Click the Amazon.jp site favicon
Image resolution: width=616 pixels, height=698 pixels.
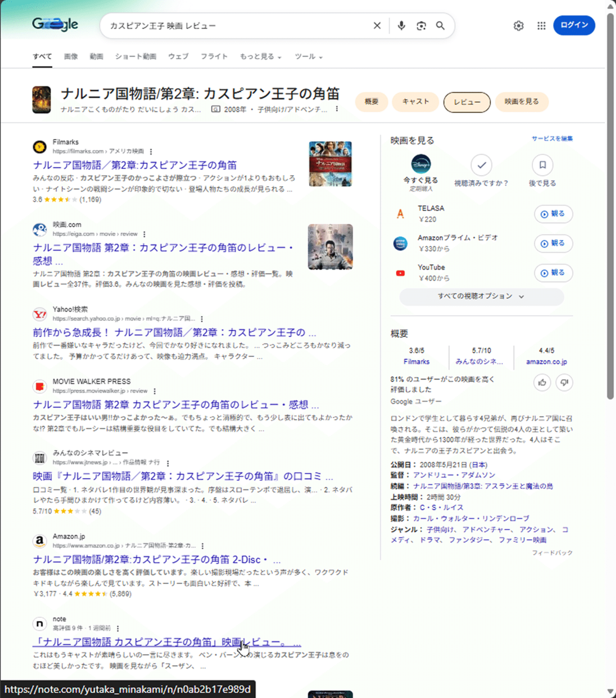click(40, 541)
